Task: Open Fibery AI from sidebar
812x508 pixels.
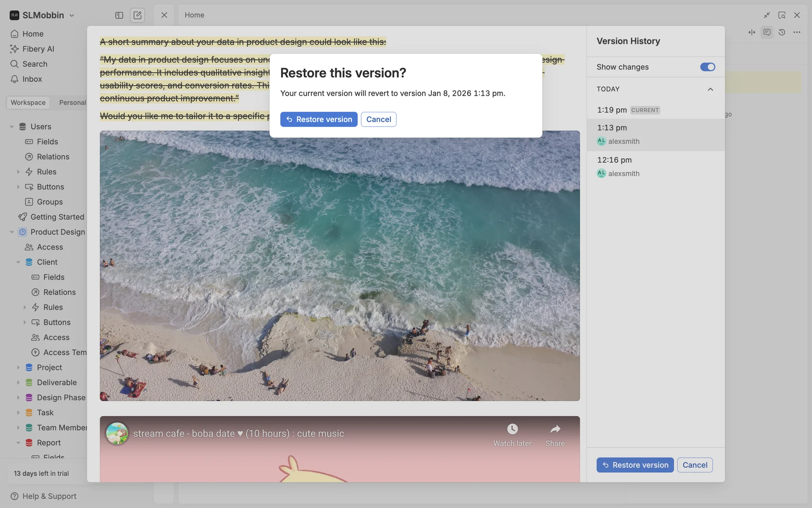Action: 38,49
